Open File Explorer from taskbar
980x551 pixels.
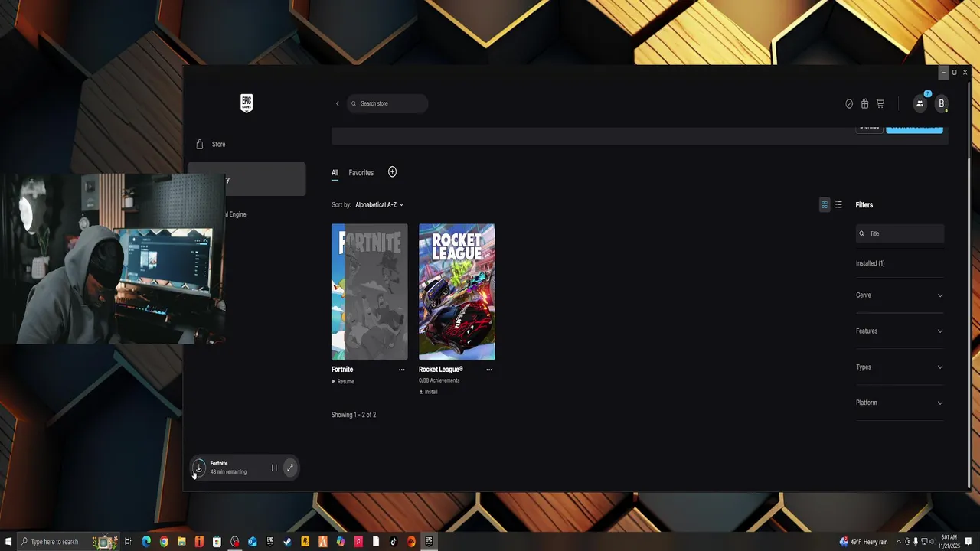tap(181, 542)
